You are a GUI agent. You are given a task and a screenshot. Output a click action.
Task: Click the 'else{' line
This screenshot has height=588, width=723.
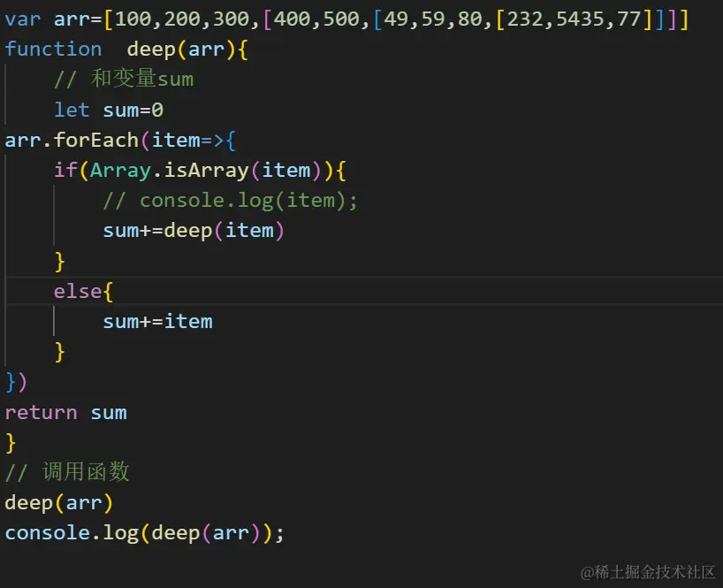click(x=83, y=292)
